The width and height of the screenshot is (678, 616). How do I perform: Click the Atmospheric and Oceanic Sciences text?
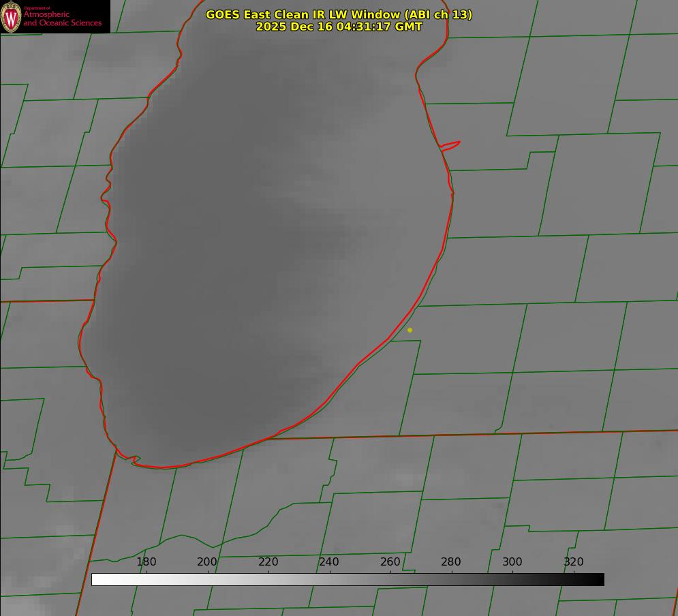62,18
